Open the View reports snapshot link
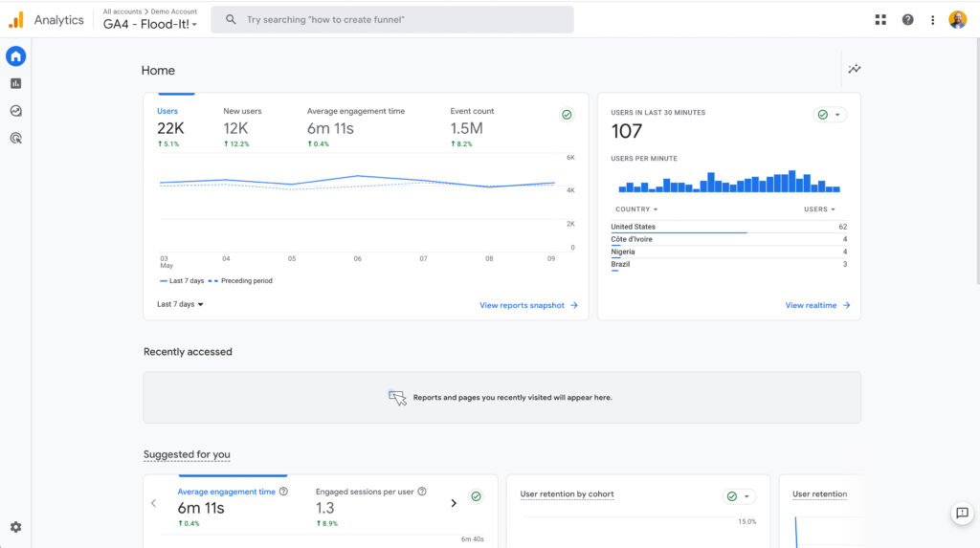980x548 pixels. click(528, 305)
